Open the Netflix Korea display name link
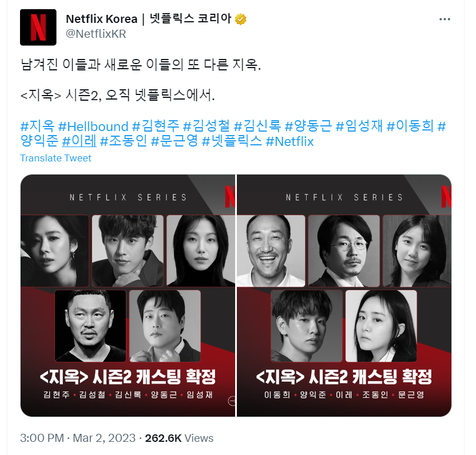Viewport: 476px width, 455px height. (x=148, y=19)
